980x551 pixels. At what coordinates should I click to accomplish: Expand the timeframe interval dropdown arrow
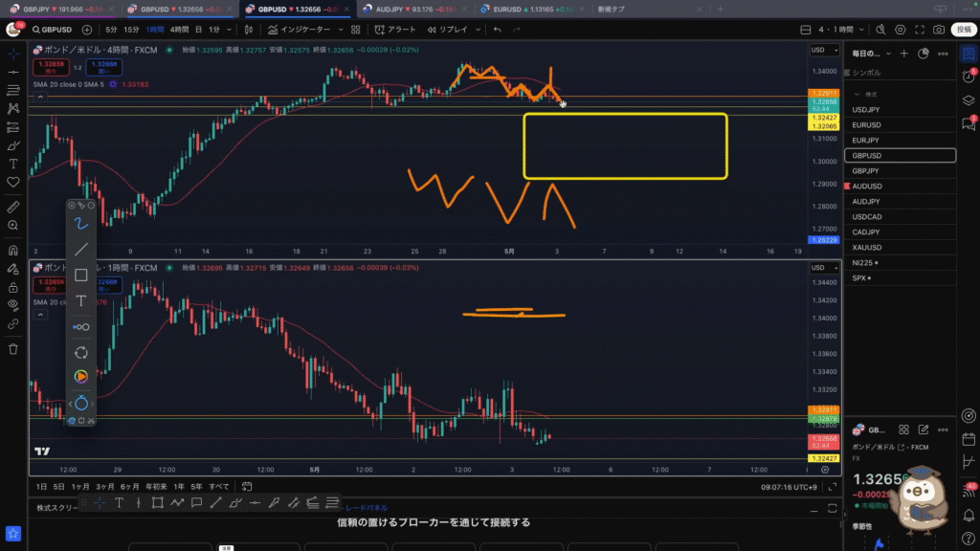pos(229,30)
